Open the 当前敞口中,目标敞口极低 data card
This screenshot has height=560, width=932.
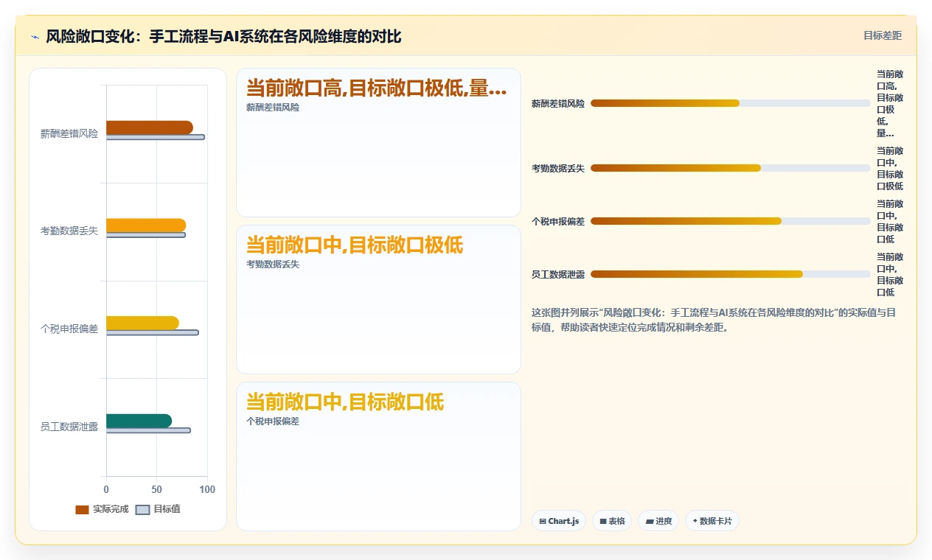(378, 299)
